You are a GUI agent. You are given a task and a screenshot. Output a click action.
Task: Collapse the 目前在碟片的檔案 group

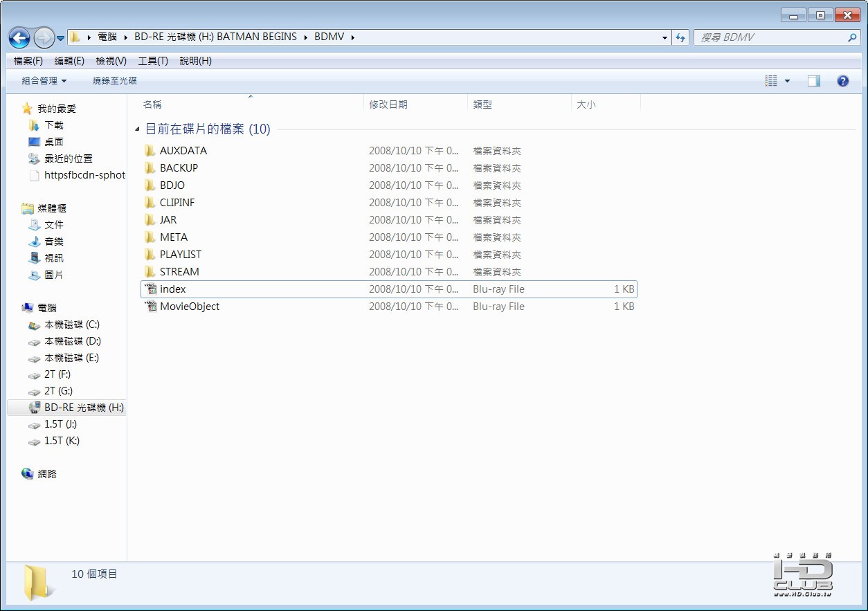click(x=137, y=129)
